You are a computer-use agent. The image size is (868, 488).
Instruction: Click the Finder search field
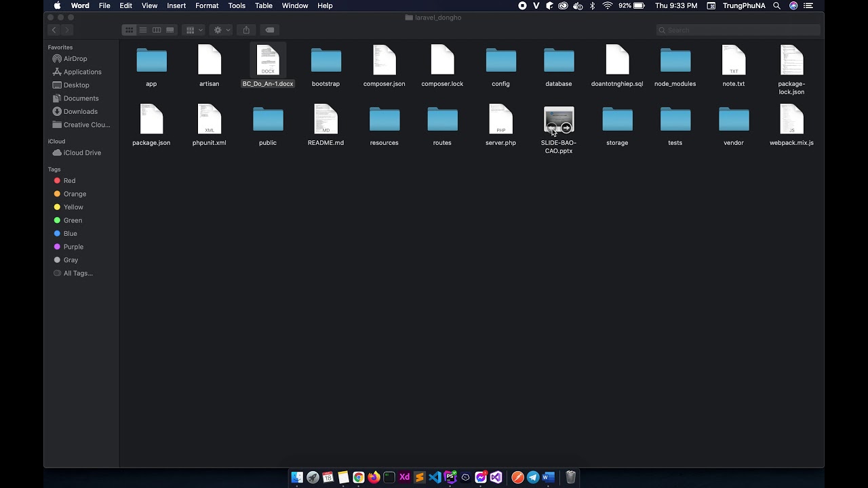(739, 30)
